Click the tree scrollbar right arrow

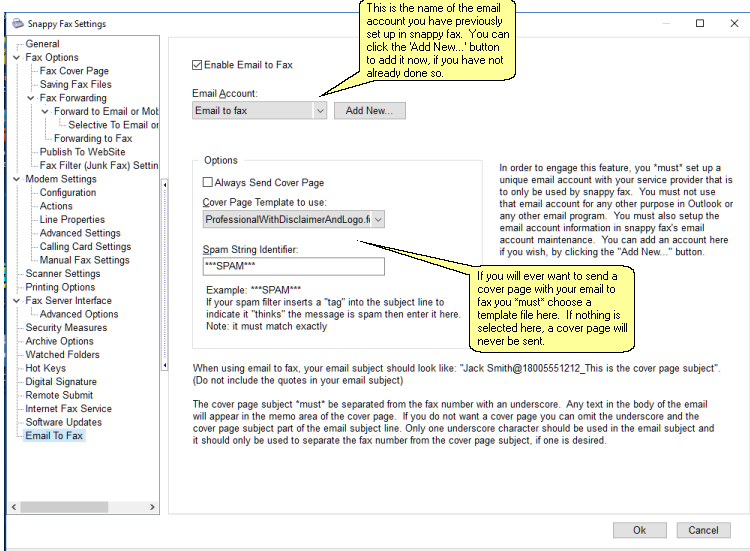tap(152, 507)
